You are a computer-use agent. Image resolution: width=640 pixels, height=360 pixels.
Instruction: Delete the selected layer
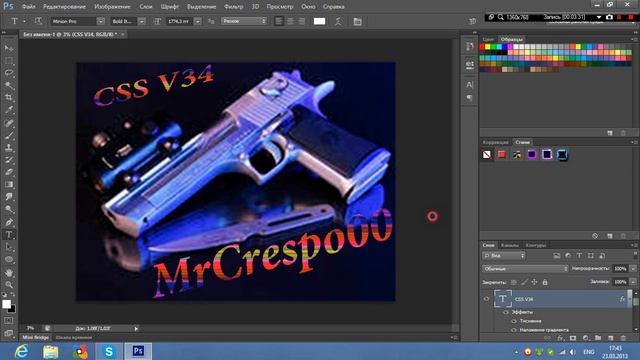pyautogui.click(x=623, y=338)
